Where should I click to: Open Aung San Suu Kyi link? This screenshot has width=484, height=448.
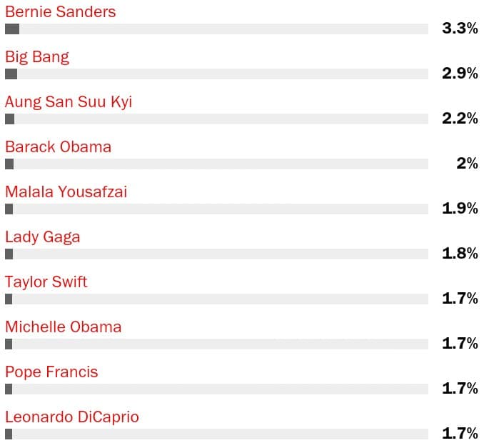click(x=69, y=102)
